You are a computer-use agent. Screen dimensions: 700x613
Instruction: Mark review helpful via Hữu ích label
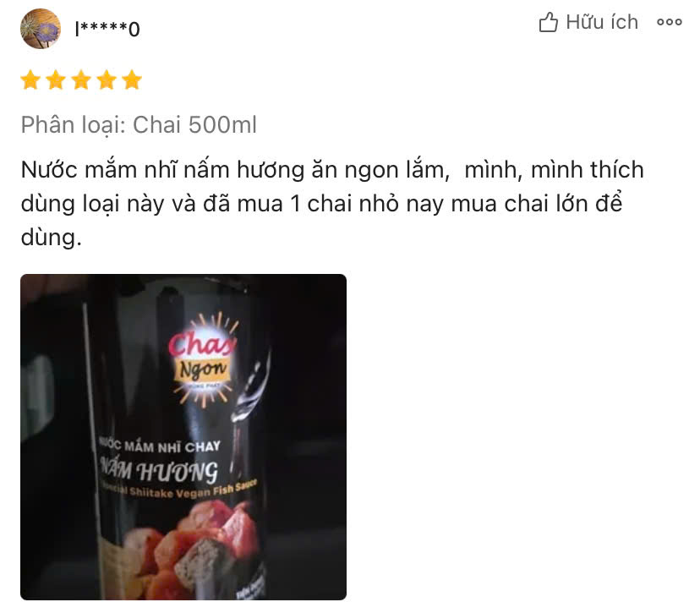(602, 22)
